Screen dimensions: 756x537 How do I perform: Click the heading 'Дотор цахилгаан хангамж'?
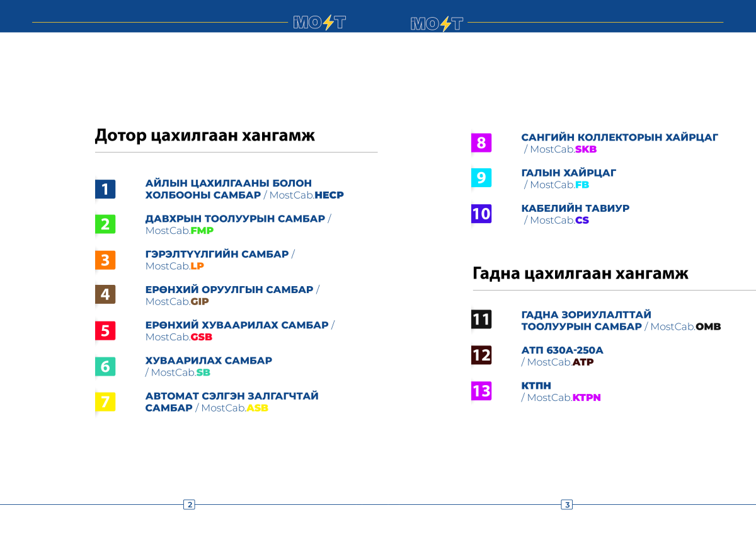205,136
